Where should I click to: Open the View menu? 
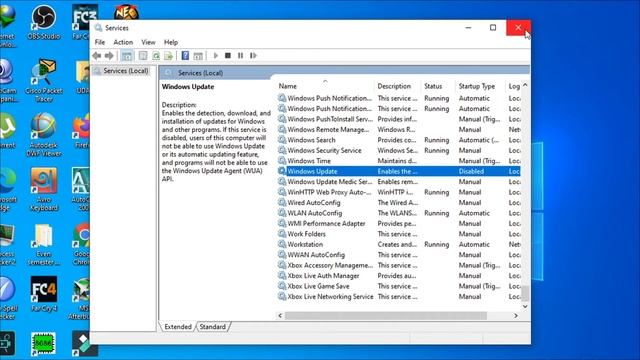(x=148, y=42)
